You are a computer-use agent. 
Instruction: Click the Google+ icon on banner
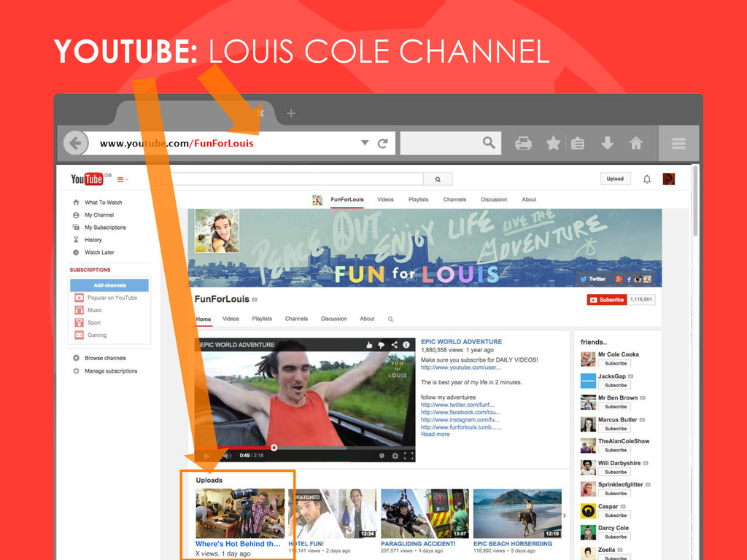[x=619, y=279]
